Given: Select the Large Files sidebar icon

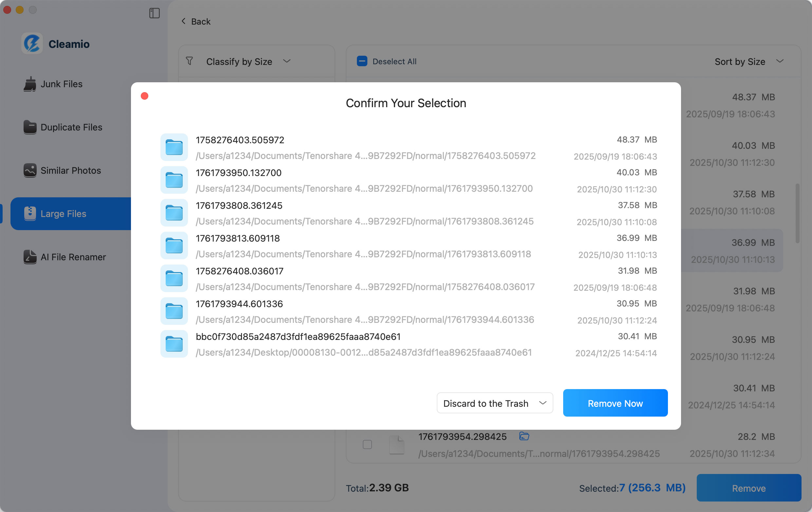Looking at the screenshot, I should click(30, 214).
